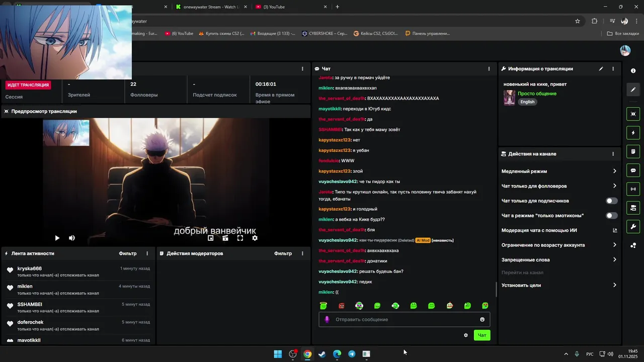The width and height of the screenshot is (644, 362).
Task: Click the English language tag
Action: tap(527, 102)
